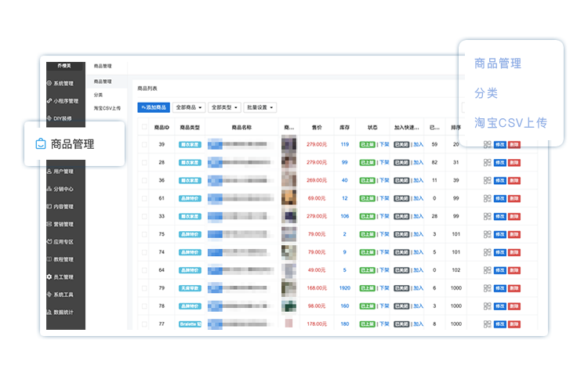Click the 系统管理 sidebar icon

click(x=49, y=83)
